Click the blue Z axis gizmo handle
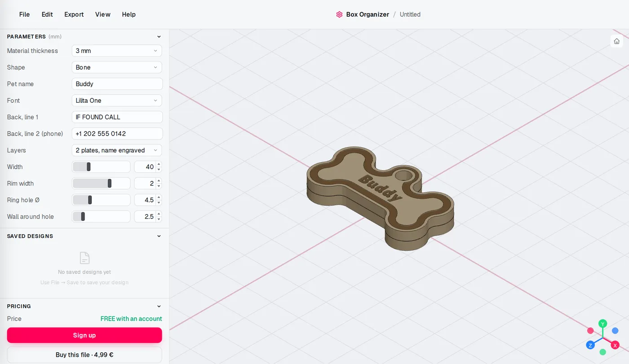The width and height of the screenshot is (629, 364). 590,345
